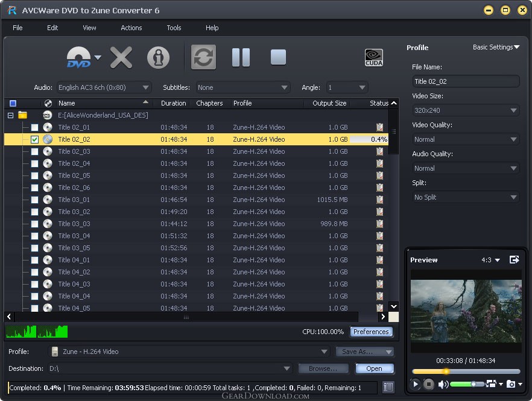Click the status icon for Title 04_03
This screenshot has width=532, height=401.
[x=379, y=284]
